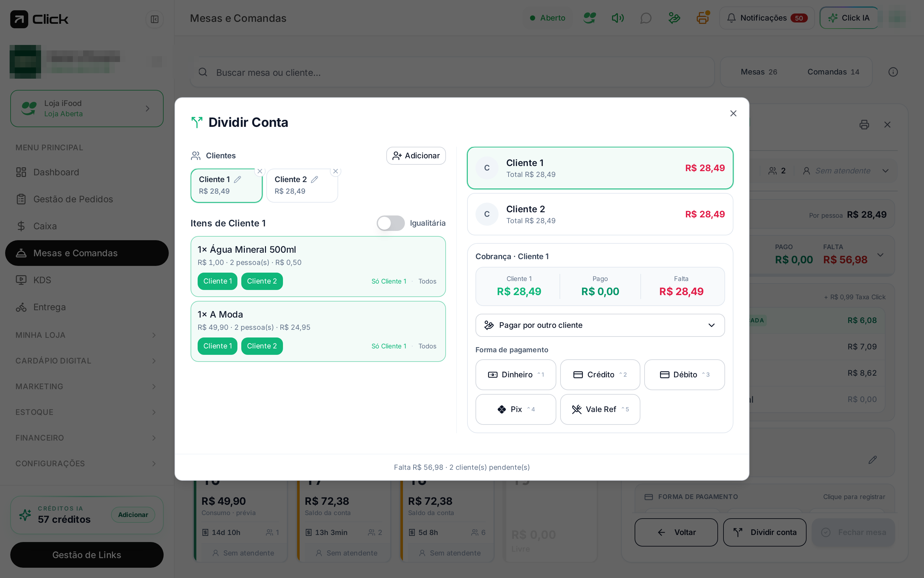Click the hand-coins icon in header

(674, 18)
